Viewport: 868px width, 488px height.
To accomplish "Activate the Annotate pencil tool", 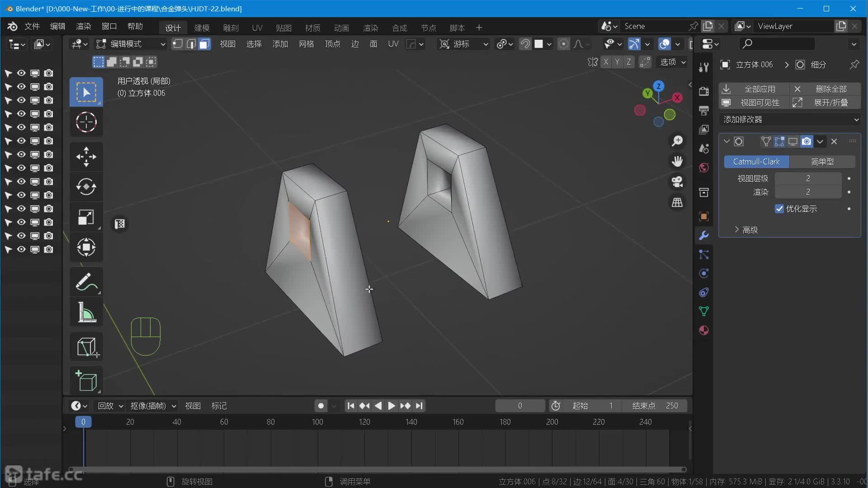I will point(86,282).
